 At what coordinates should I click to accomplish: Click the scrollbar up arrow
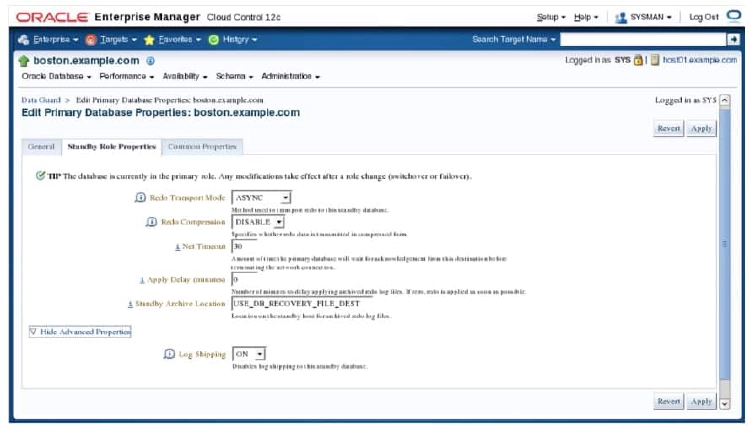[725, 100]
